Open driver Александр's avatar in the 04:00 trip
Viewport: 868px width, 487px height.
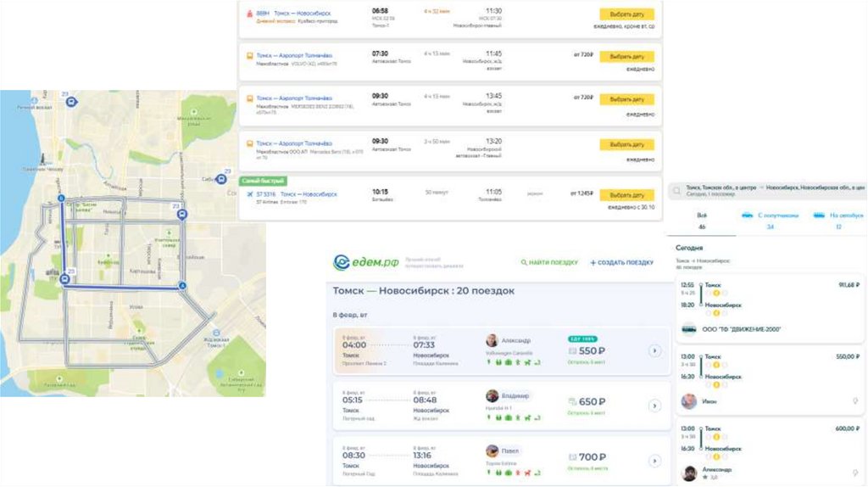click(x=492, y=340)
